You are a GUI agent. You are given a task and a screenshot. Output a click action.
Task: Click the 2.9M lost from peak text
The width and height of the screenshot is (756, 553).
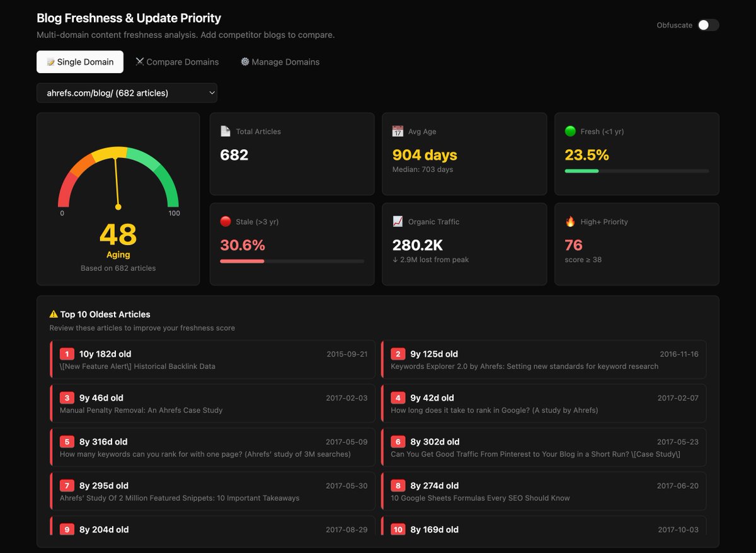tap(430, 259)
